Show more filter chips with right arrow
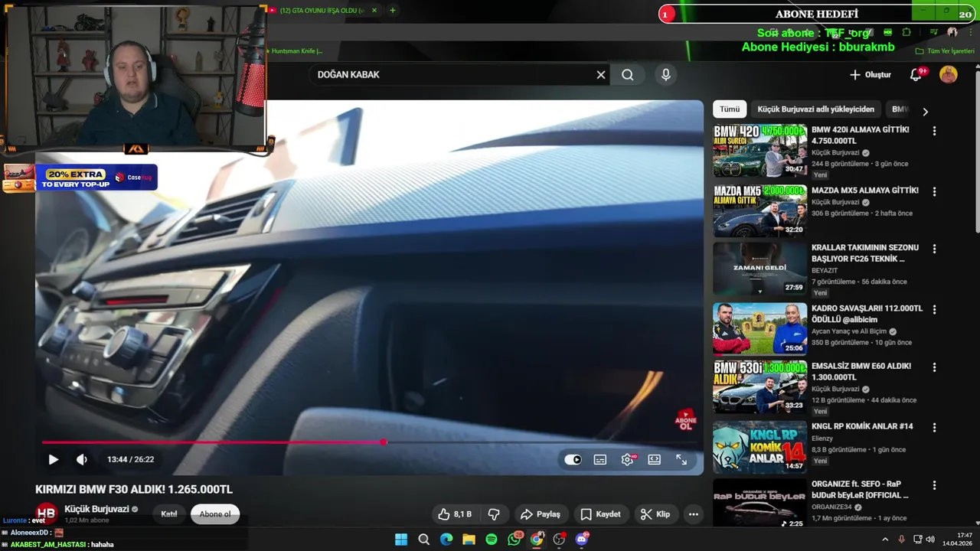This screenshot has width=980, height=551. pos(925,112)
